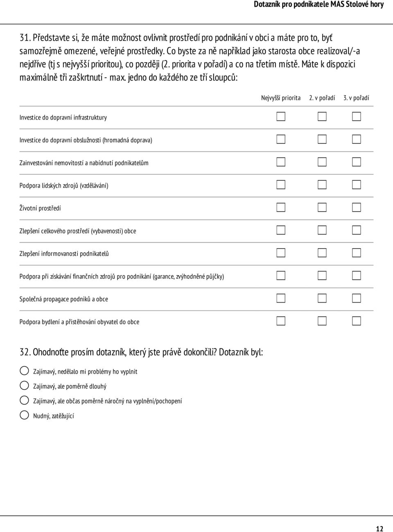Tick Nejvyšší priorita for Životní prostředí
393x532 pixels.
click(280, 208)
